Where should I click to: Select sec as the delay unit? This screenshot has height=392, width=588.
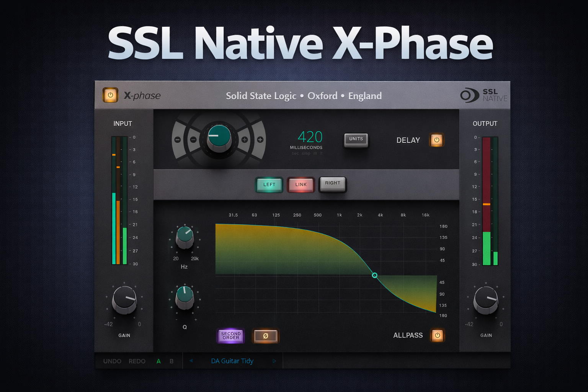[295, 153]
